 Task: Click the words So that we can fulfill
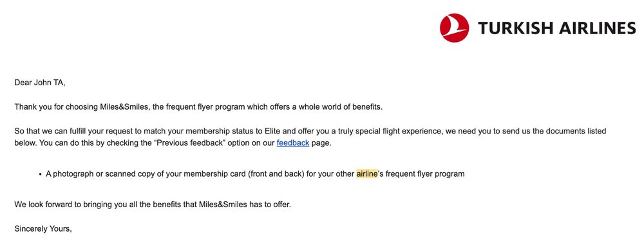pyautogui.click(x=54, y=132)
